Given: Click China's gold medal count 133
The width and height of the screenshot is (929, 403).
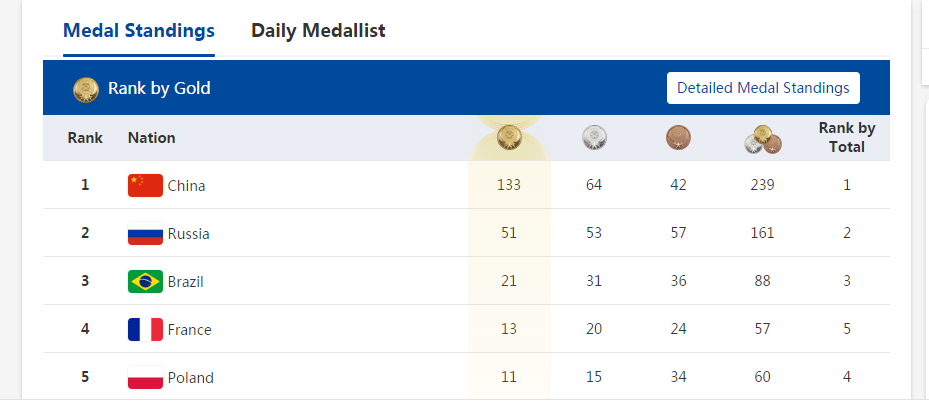Looking at the screenshot, I should click(x=509, y=185).
